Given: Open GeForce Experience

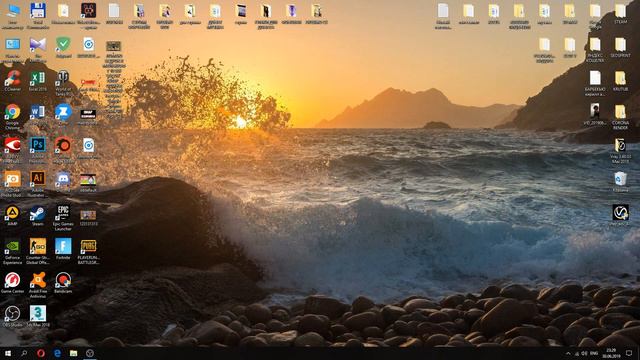Looking at the screenshot, I should 12,246.
